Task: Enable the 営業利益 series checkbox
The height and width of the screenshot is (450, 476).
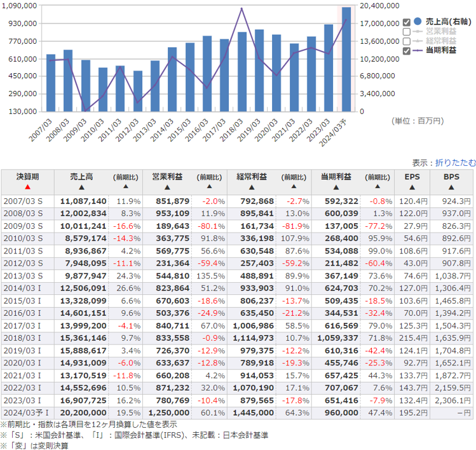Action: [407, 32]
